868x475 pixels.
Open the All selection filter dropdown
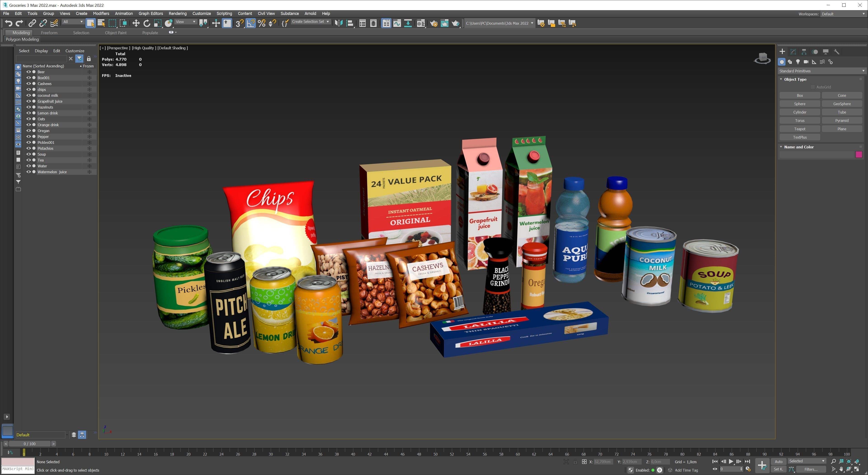coord(73,21)
